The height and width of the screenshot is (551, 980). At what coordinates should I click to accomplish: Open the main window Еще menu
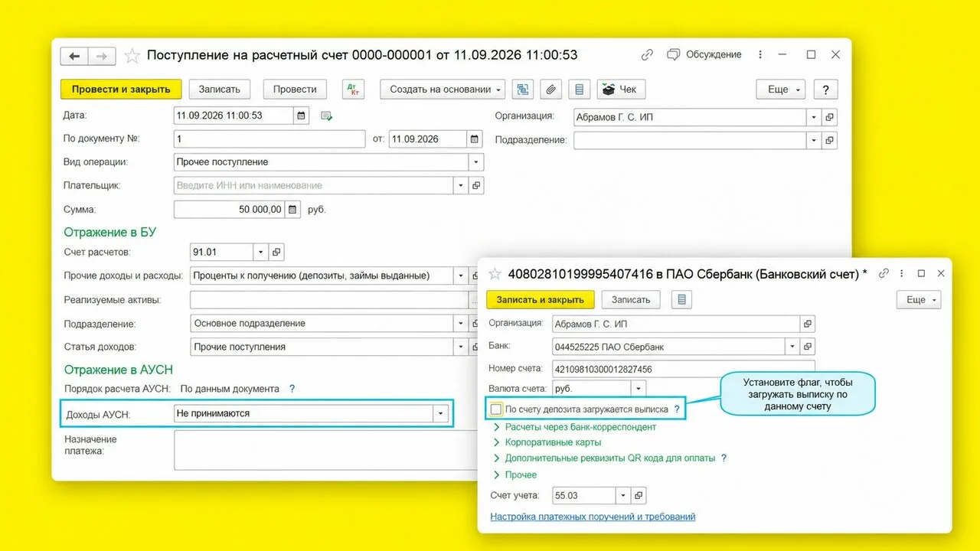pyautogui.click(x=781, y=89)
